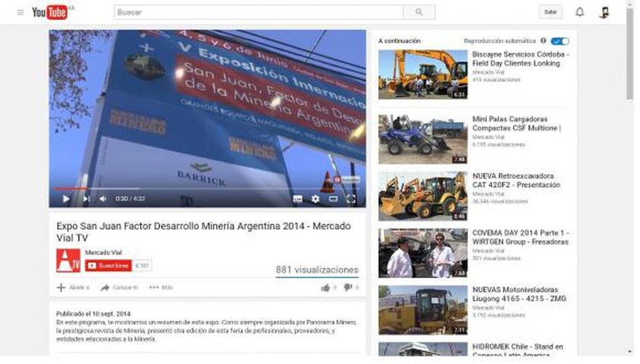Click title COVEMA DAY 2014 Parte 1

click(520, 237)
